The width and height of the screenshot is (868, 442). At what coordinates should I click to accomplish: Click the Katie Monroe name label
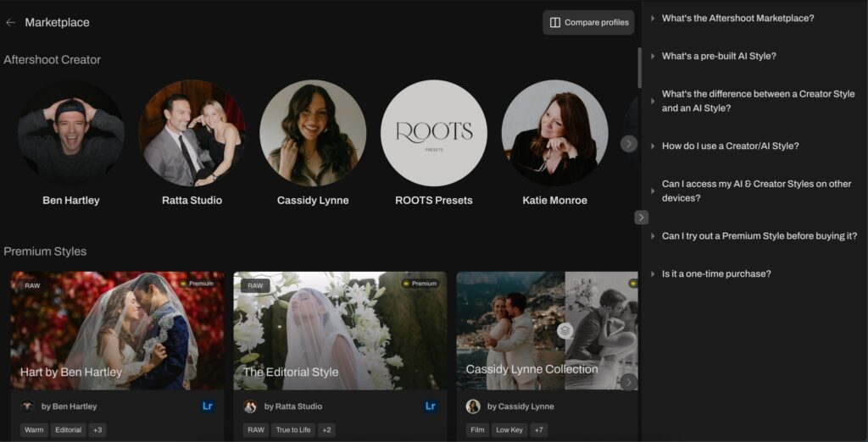click(554, 201)
